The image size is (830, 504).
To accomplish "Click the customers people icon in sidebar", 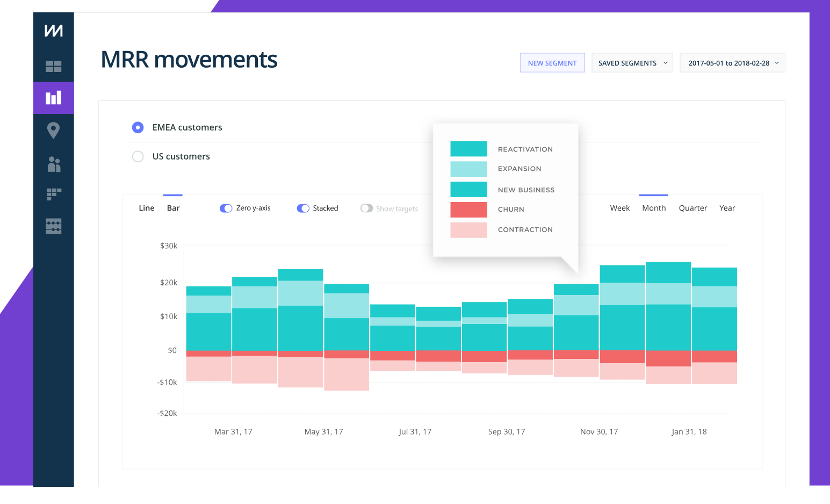I will (53, 164).
